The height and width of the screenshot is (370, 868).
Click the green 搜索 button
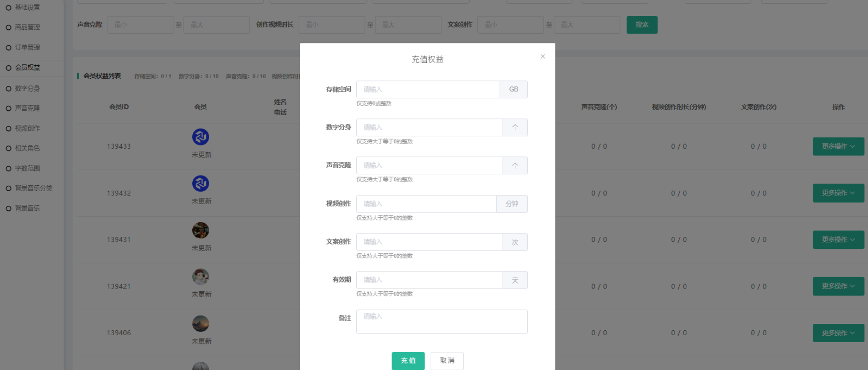click(641, 25)
